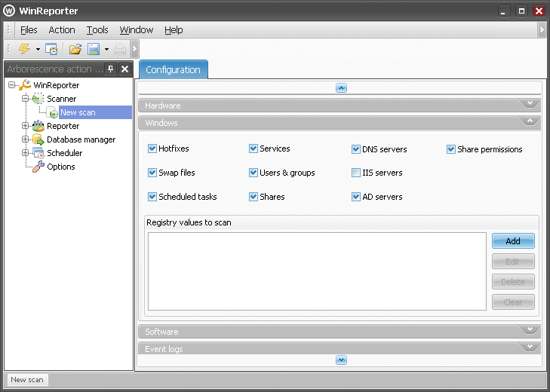550x392 pixels.
Task: Click the save floppy disk toolbar icon
Action: click(x=94, y=49)
